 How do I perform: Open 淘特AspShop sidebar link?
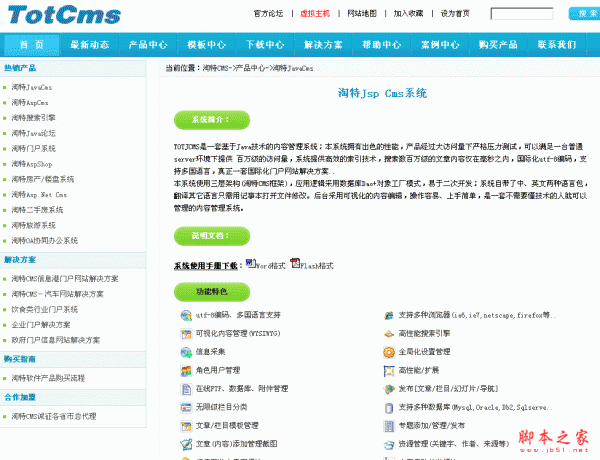click(x=32, y=164)
